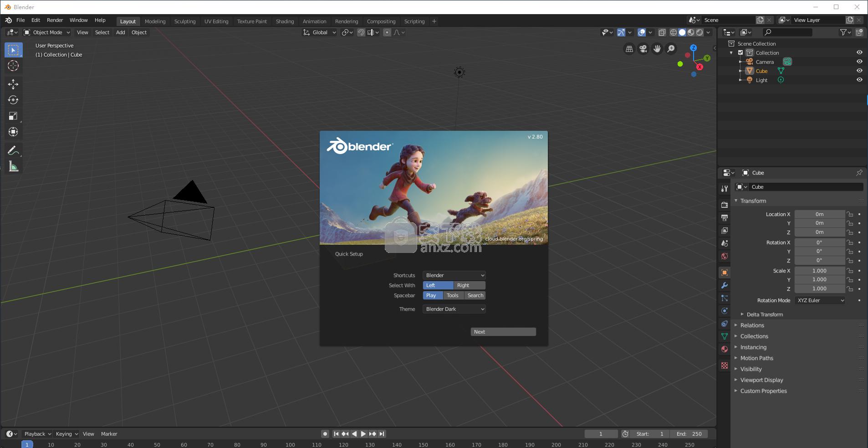The image size is (868, 448).
Task: Toggle Collection eye visibility in outliner
Action: pos(859,52)
